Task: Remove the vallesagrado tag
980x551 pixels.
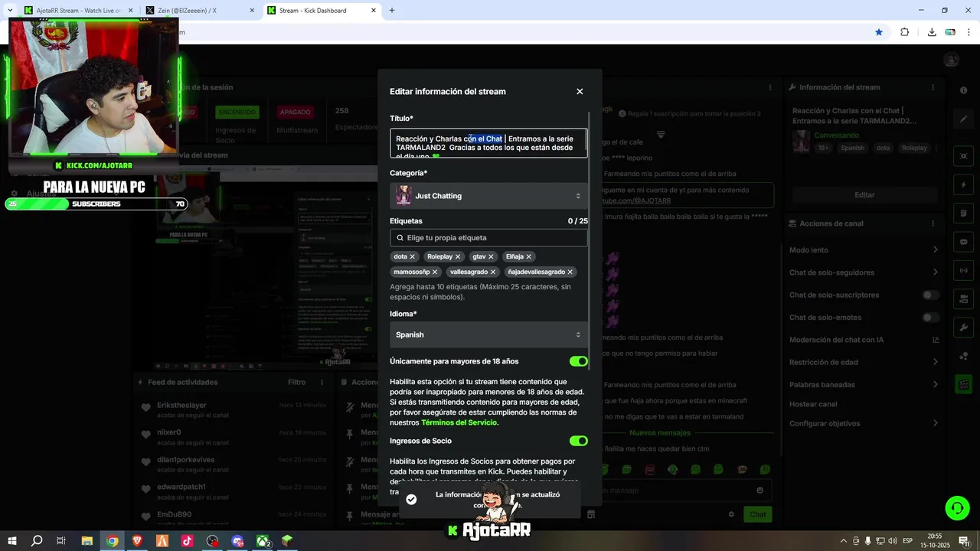Action: point(492,272)
